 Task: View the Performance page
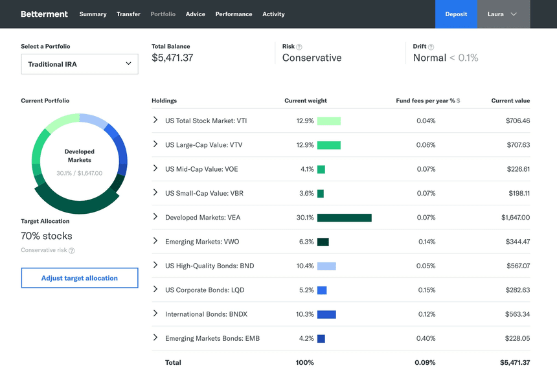234,14
